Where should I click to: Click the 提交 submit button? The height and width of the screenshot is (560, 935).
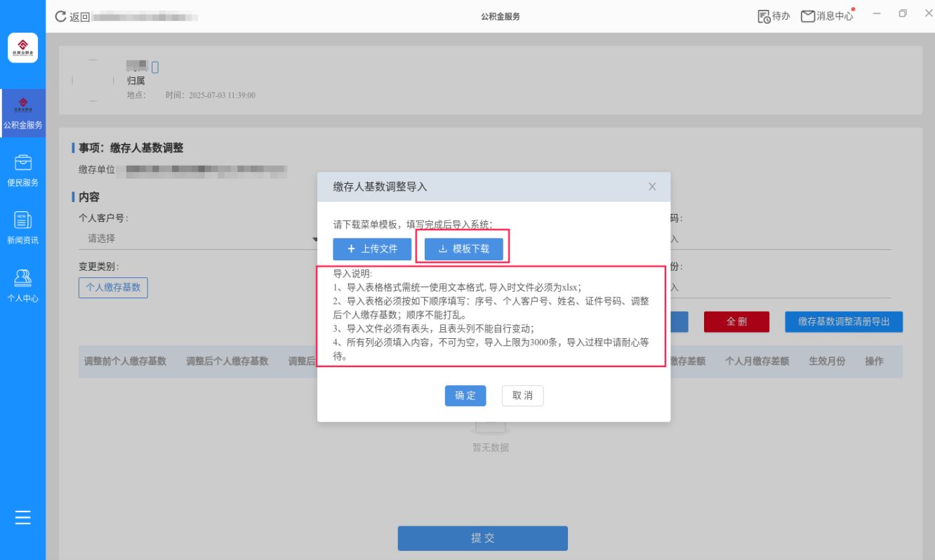pyautogui.click(x=483, y=538)
